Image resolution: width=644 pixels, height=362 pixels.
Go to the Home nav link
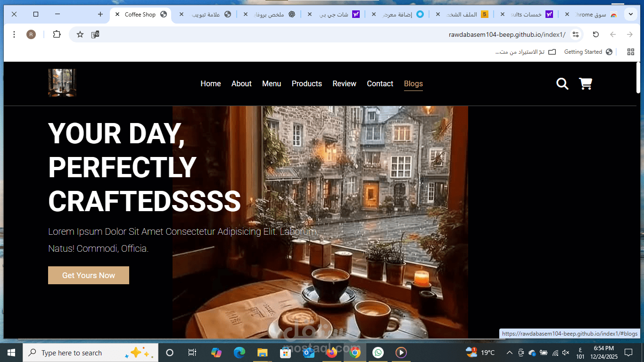211,83
